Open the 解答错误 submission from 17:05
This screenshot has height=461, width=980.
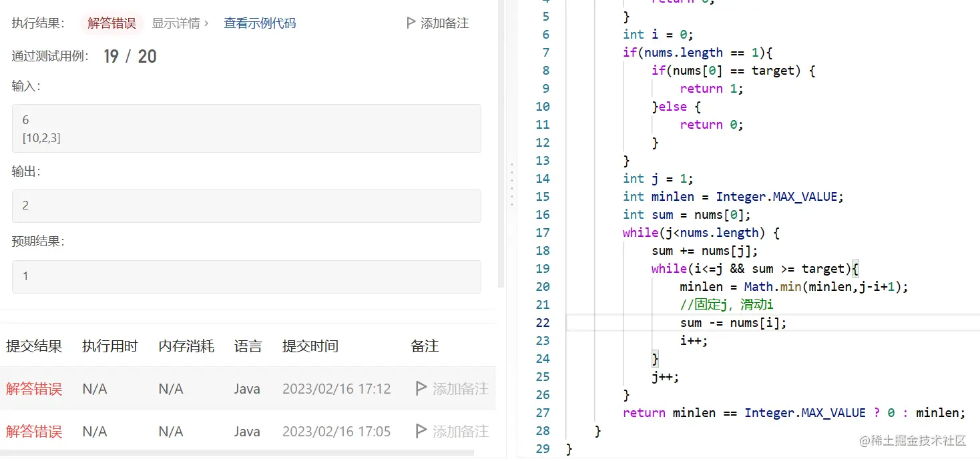coord(34,431)
